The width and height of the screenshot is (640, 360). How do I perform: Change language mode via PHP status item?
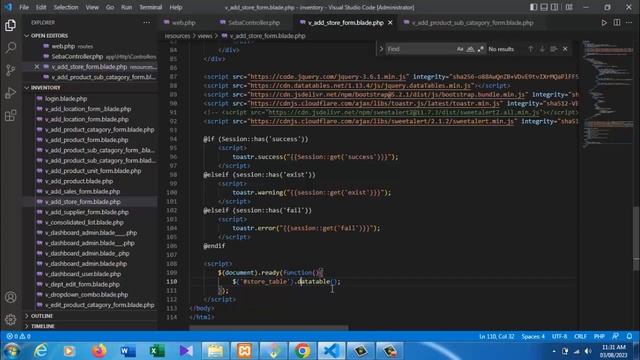tap(599, 337)
